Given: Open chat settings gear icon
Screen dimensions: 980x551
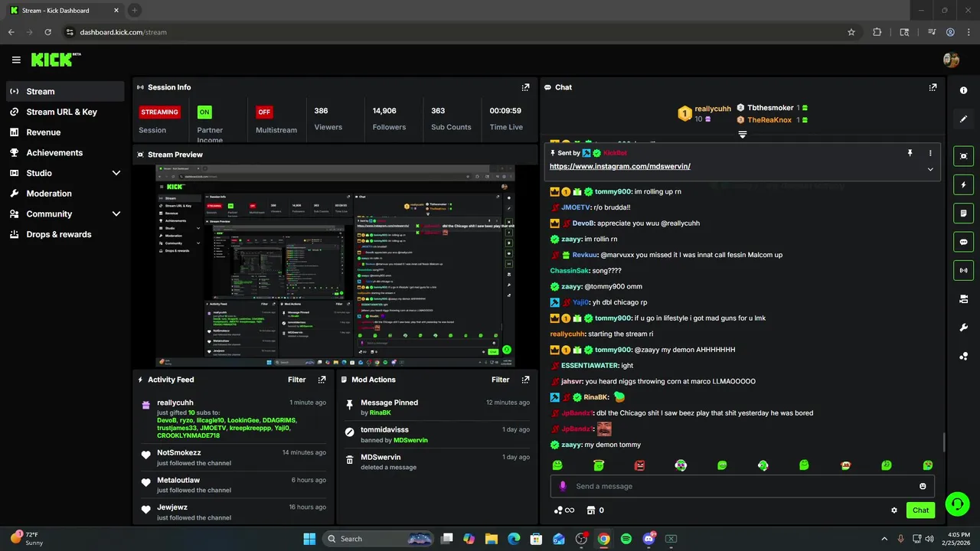Looking at the screenshot, I should (x=893, y=510).
